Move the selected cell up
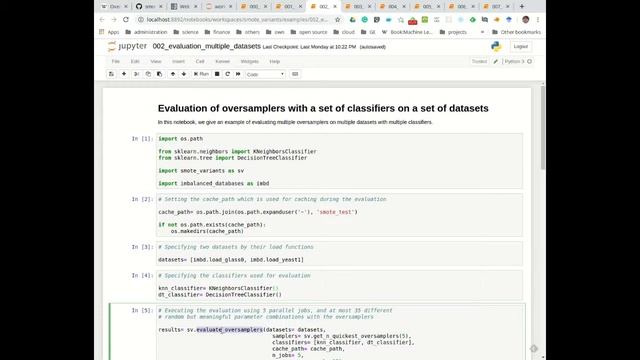 pyautogui.click(x=173, y=74)
